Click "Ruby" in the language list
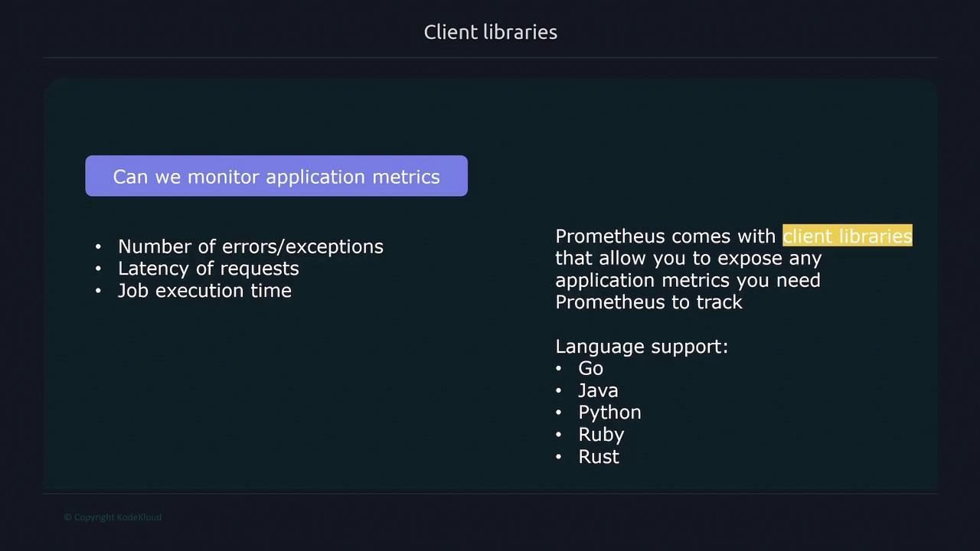The width and height of the screenshot is (980, 551). pyautogui.click(x=601, y=435)
